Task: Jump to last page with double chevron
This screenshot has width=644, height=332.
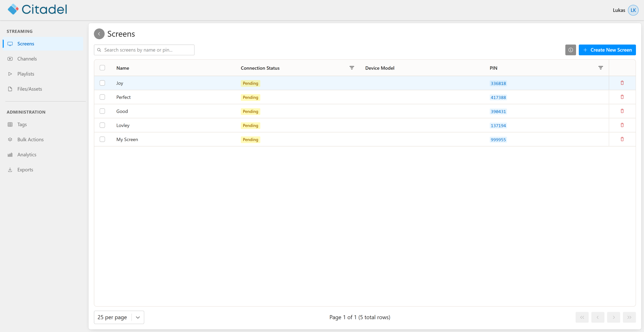Action: (x=629, y=317)
